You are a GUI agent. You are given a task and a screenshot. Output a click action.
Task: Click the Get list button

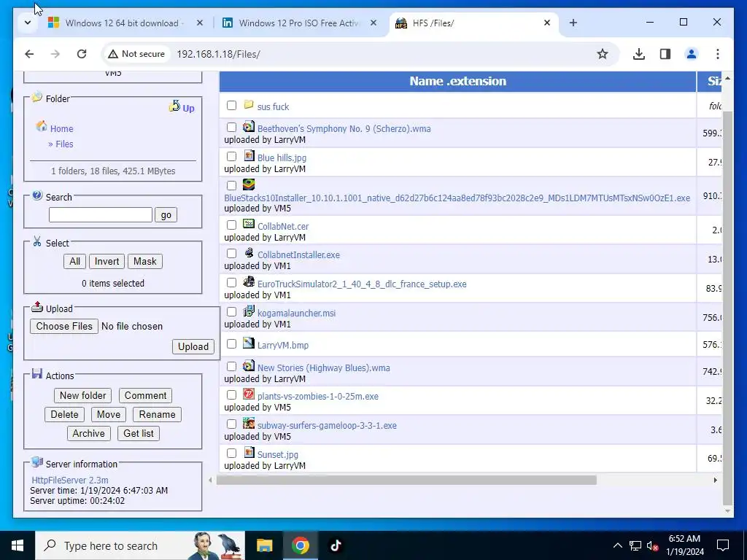coord(139,433)
